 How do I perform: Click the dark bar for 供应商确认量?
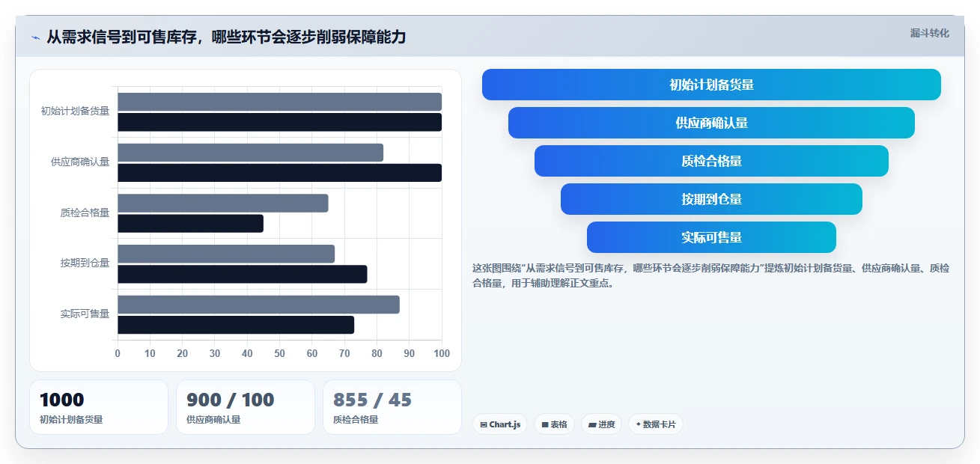pyautogui.click(x=279, y=173)
